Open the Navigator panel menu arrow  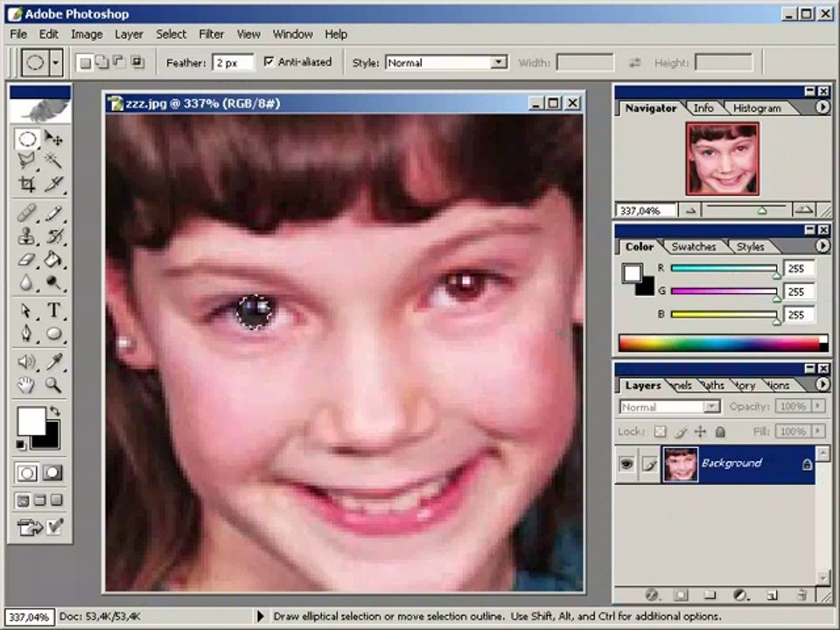822,108
